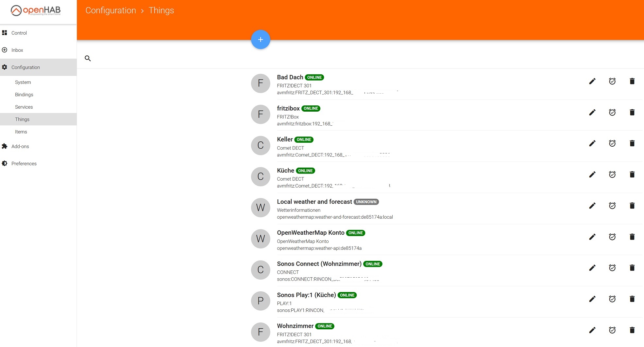The width and height of the screenshot is (644, 347).
Task: Open the Keller thing title
Action: (x=285, y=139)
